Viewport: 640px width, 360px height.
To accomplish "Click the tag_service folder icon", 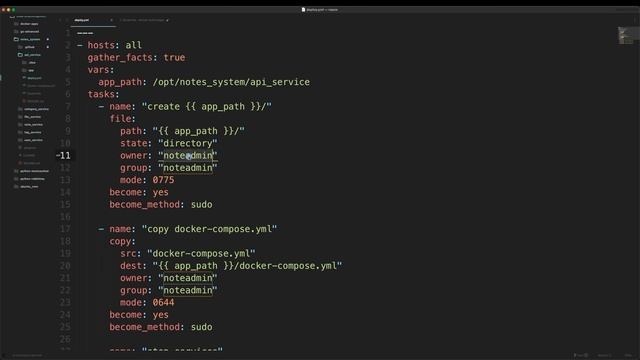I will [20, 132].
